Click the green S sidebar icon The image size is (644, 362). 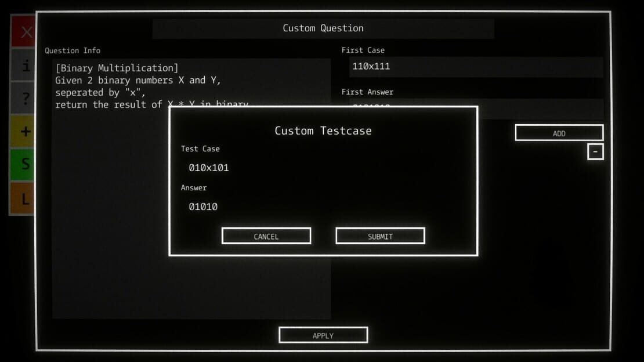point(23,164)
